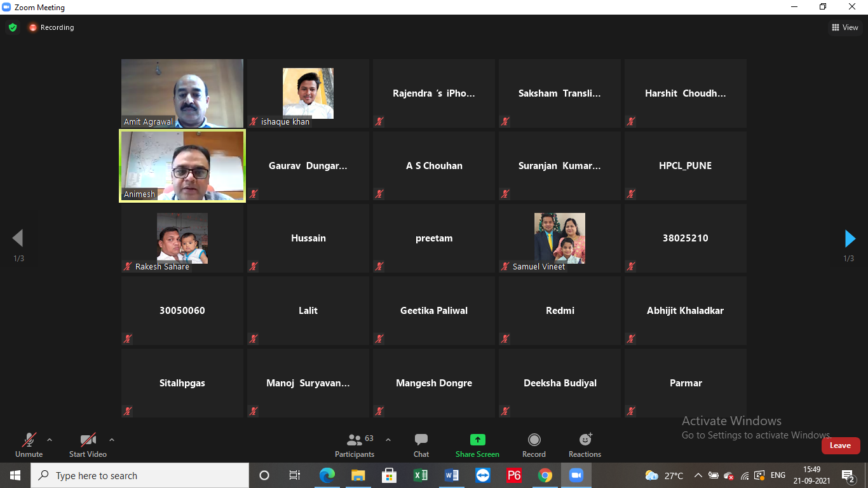
Task: Click the green Share Screen icon
Action: click(477, 440)
